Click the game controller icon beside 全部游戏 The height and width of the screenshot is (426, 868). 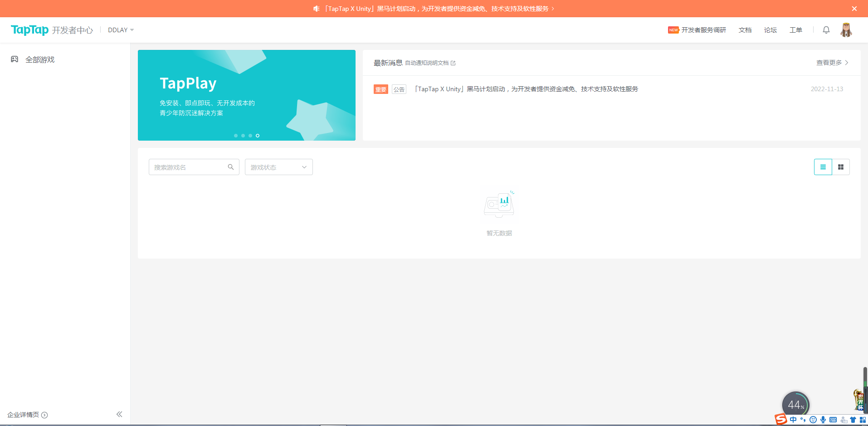pyautogui.click(x=15, y=59)
